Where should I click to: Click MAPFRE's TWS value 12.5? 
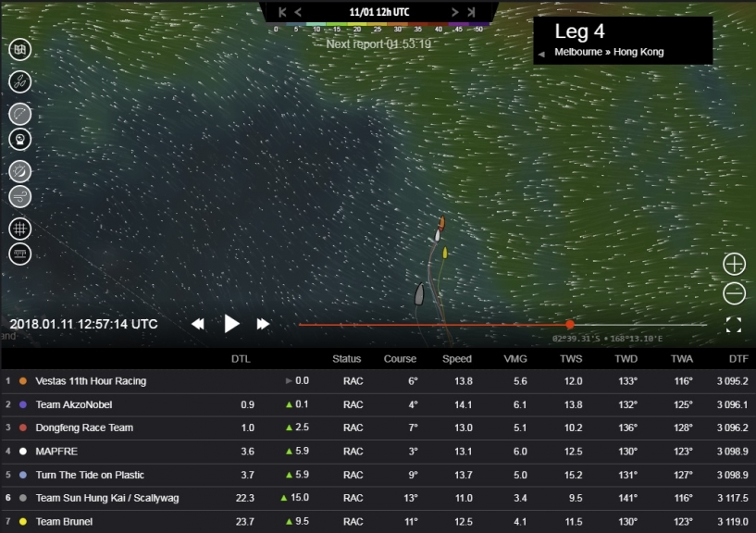coord(574,452)
